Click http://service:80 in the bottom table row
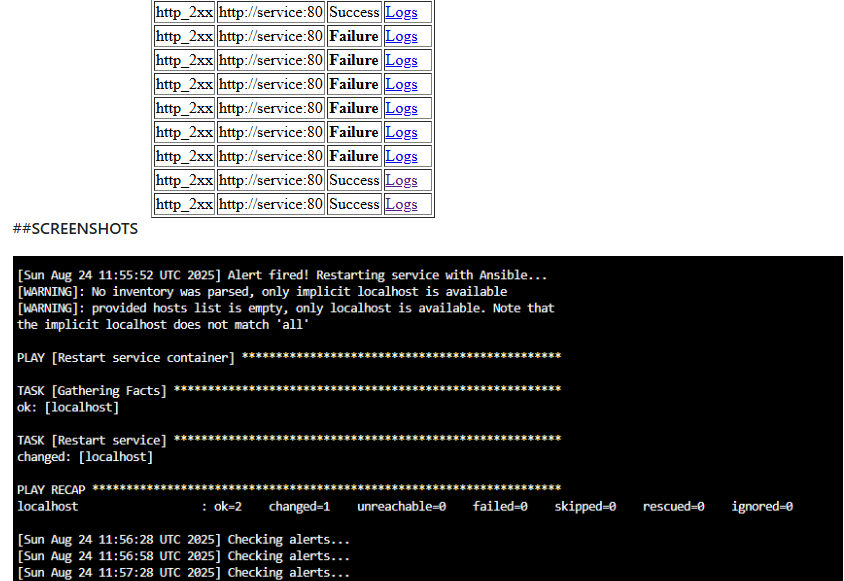Screen dimensions: 844x581 pos(271,204)
